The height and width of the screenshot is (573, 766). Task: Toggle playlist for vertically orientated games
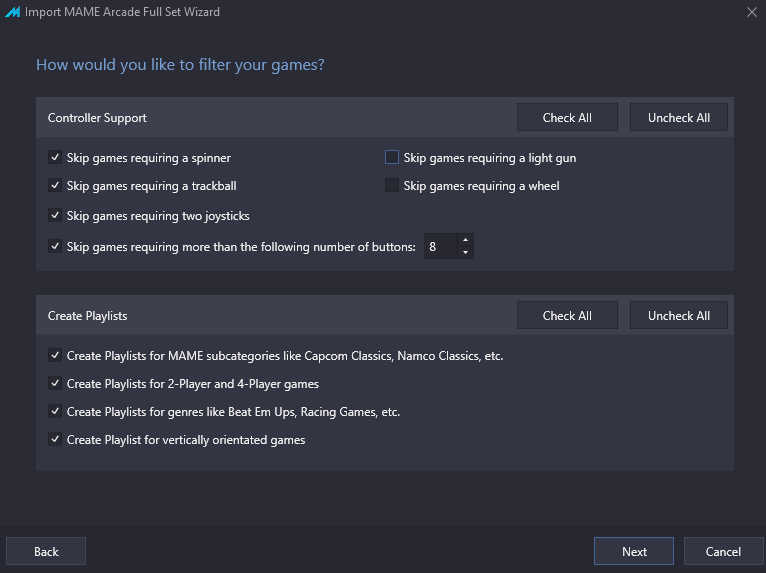pos(55,439)
